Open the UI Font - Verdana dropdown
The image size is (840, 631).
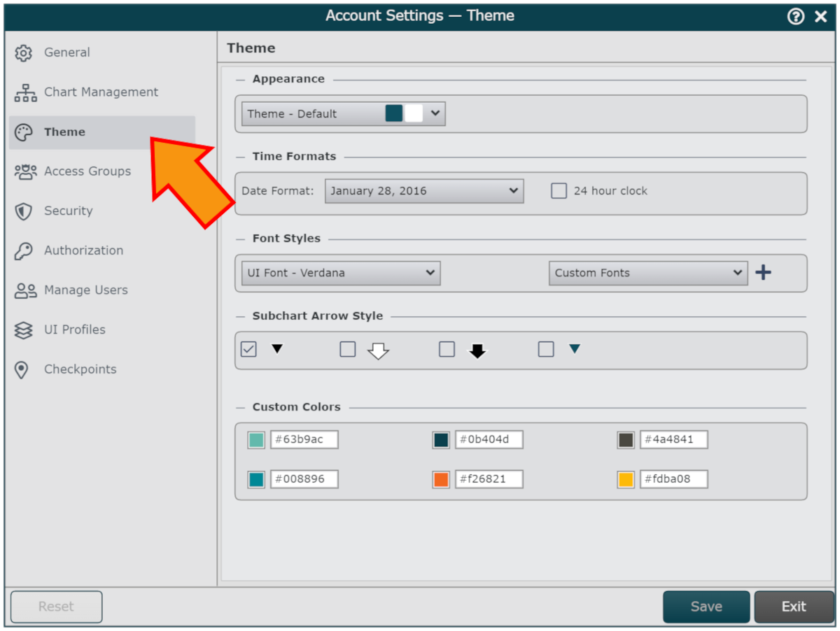[x=341, y=273]
